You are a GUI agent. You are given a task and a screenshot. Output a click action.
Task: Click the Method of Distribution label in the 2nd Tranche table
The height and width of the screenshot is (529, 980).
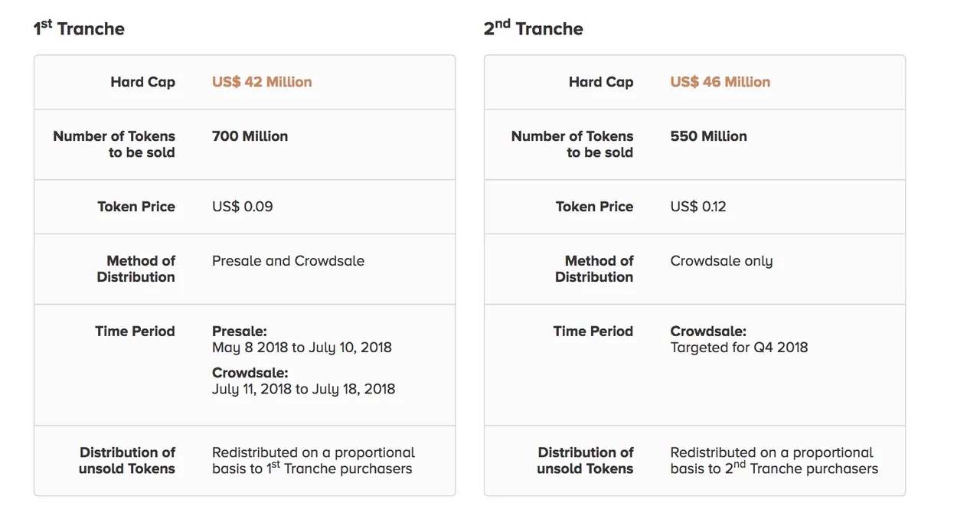[595, 269]
